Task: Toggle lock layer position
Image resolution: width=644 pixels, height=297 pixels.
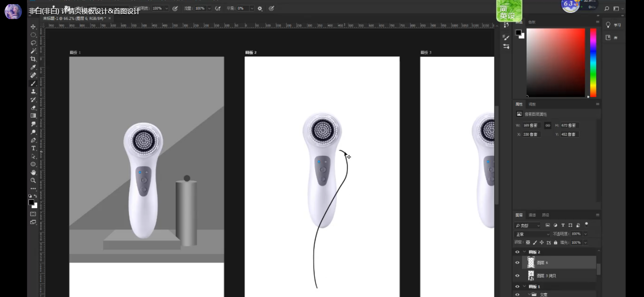Action: [542, 242]
